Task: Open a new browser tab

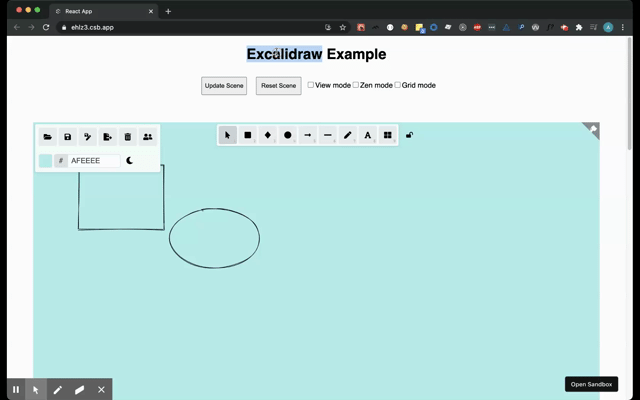Action: pyautogui.click(x=168, y=11)
